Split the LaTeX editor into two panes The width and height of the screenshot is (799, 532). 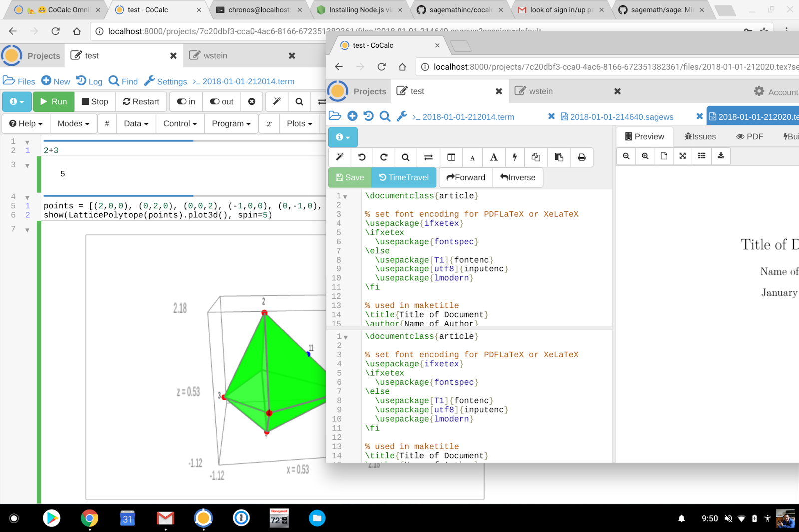click(x=451, y=157)
